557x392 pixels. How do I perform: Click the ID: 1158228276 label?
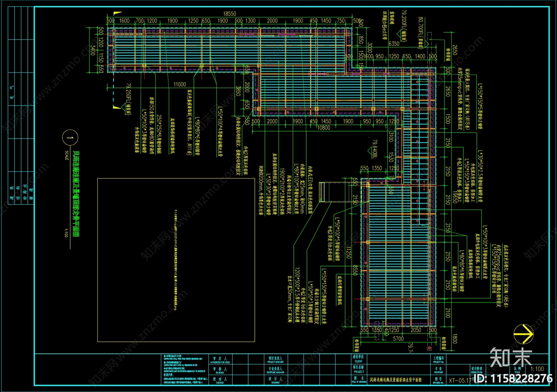coord(513,378)
